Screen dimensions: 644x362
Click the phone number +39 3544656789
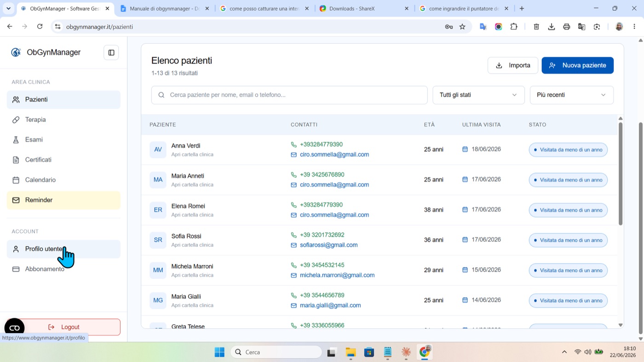(322, 295)
